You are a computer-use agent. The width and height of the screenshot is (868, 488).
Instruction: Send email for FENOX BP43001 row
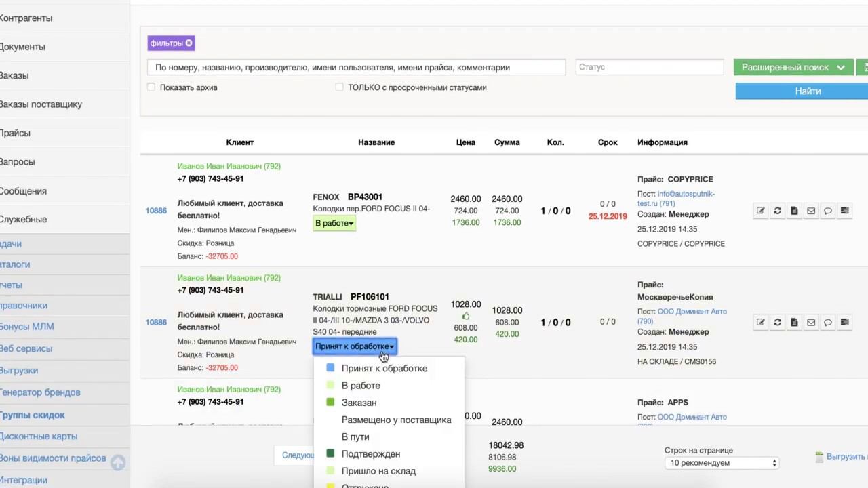[811, 211]
